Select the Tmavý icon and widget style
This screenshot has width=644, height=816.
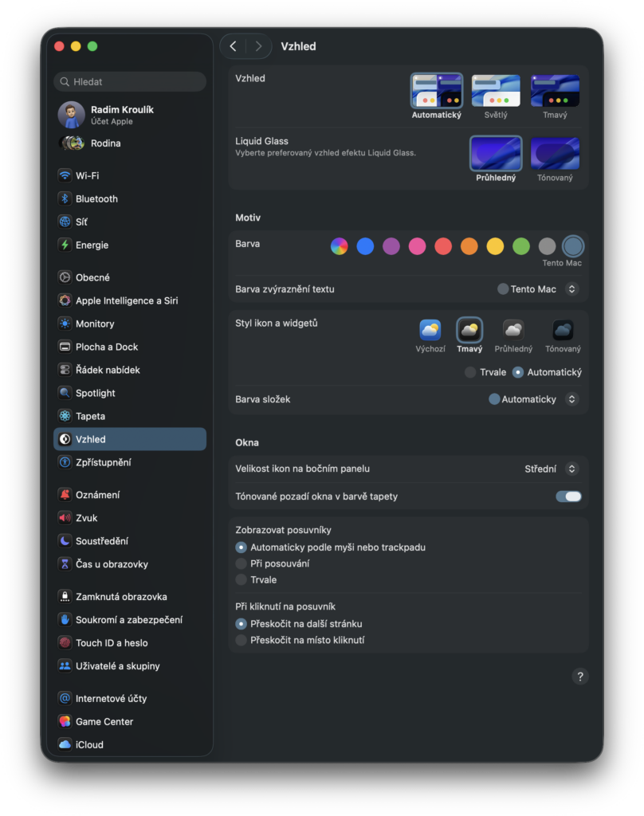coord(469,330)
